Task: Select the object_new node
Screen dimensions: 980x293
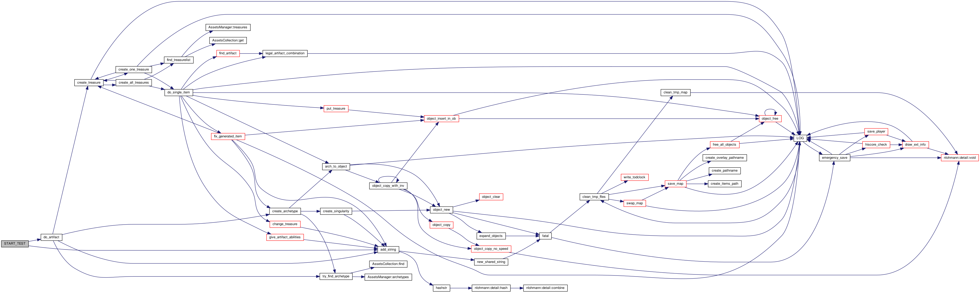Action: point(441,210)
